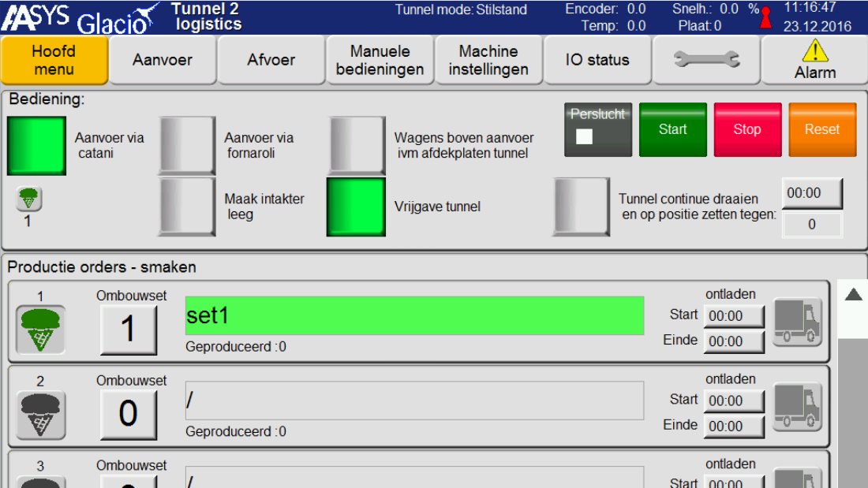Open the Alarm warning page
Viewport: 868px width, 488px height.
click(x=814, y=60)
